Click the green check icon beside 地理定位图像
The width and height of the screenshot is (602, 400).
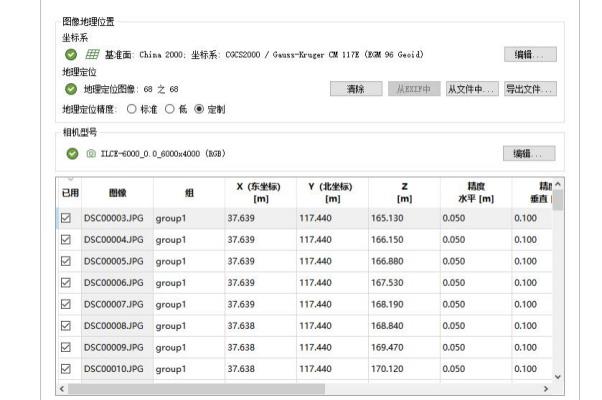pos(72,89)
